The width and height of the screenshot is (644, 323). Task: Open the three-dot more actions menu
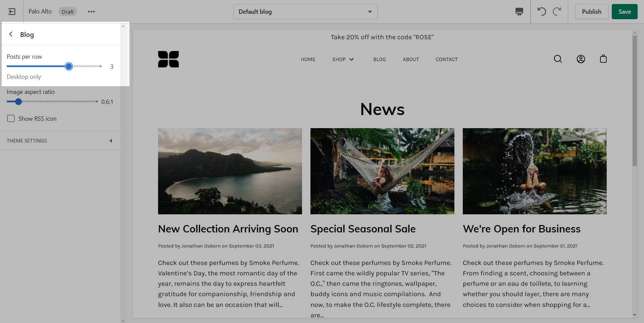coord(91,12)
